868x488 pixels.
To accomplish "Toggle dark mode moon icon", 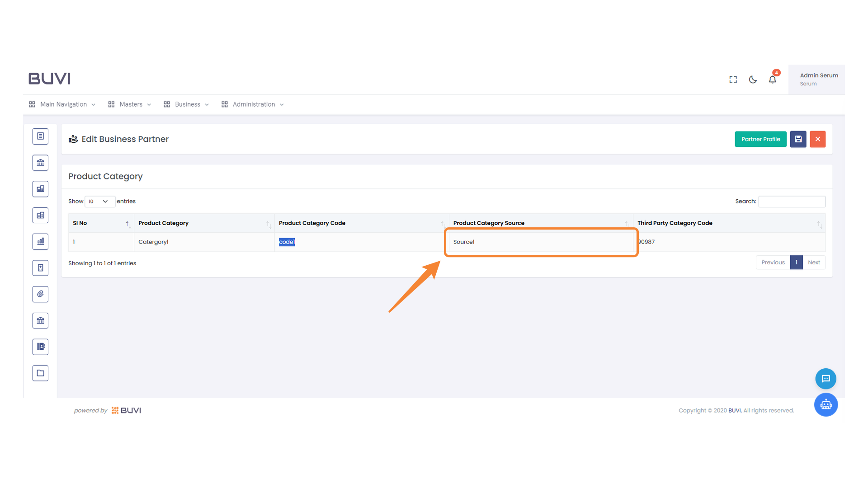I will click(753, 80).
